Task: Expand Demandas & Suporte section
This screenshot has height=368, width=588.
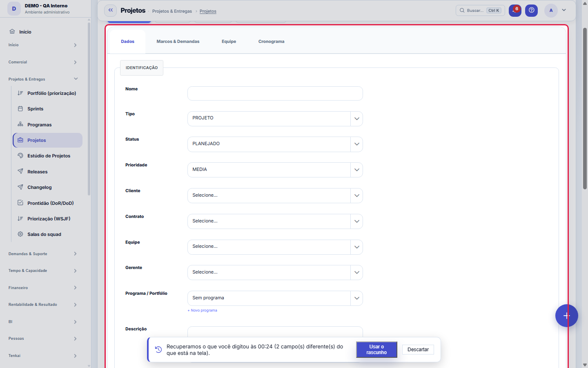Action: [43, 254]
